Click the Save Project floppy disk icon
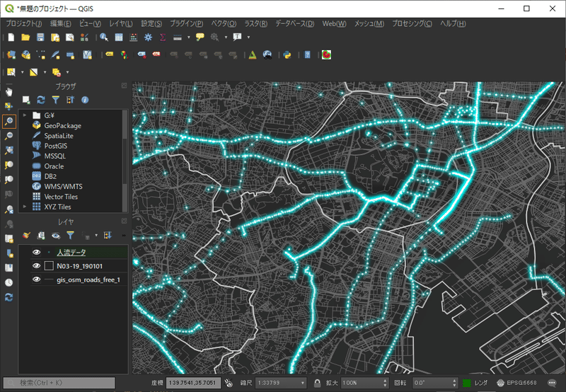The width and height of the screenshot is (566, 392). [x=40, y=37]
